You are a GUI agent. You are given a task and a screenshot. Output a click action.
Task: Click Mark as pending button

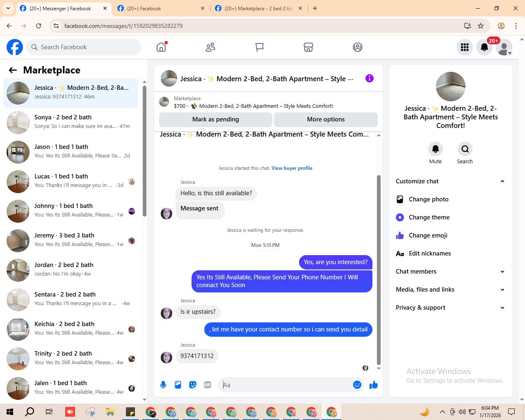pos(216,119)
